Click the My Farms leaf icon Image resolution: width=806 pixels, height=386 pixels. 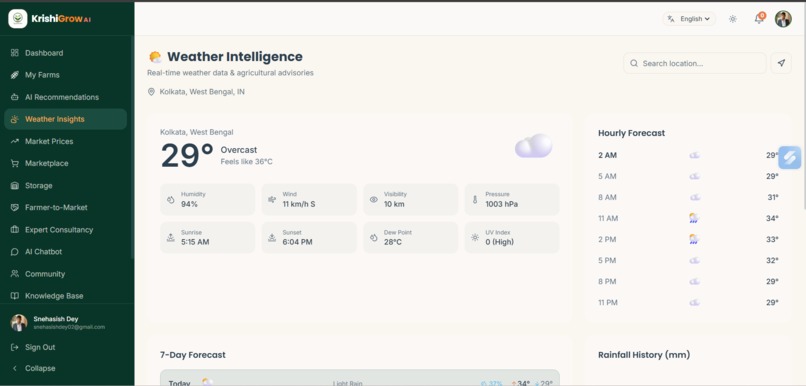tap(14, 75)
